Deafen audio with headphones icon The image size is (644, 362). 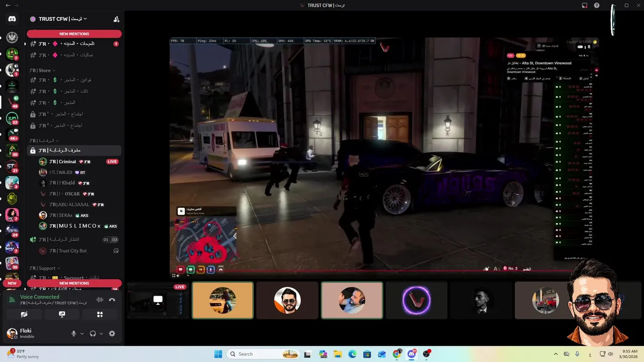(93, 333)
